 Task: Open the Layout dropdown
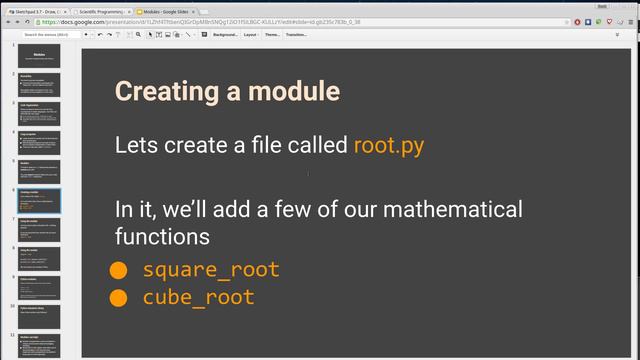pos(251,35)
